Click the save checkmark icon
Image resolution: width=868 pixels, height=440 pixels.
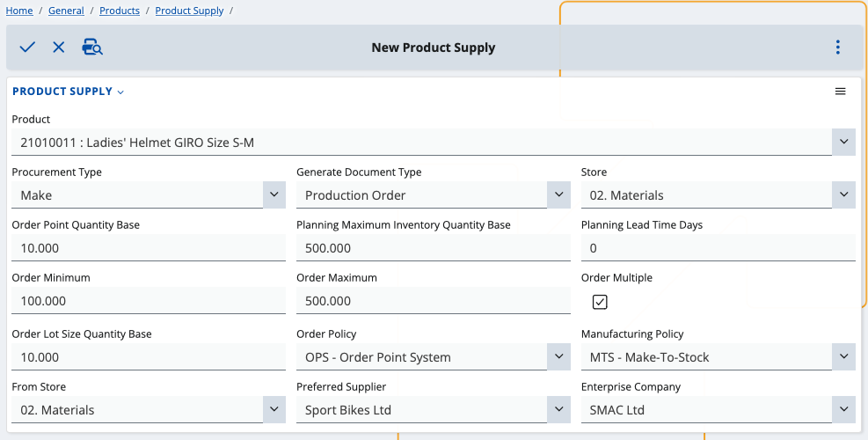(x=27, y=48)
